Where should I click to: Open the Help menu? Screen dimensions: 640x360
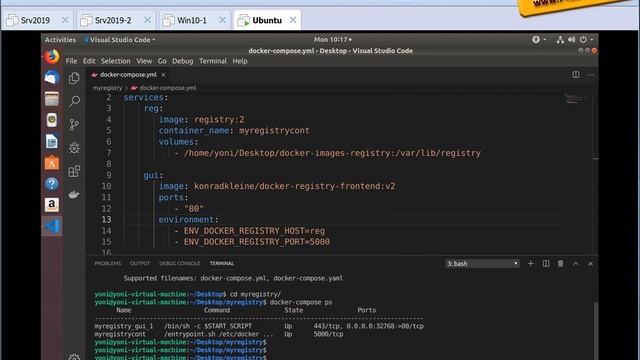pos(240,61)
